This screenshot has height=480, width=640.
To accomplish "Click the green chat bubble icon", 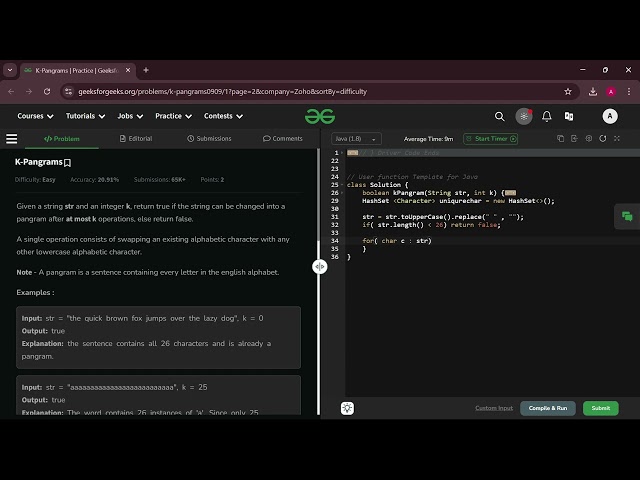I will (627, 216).
